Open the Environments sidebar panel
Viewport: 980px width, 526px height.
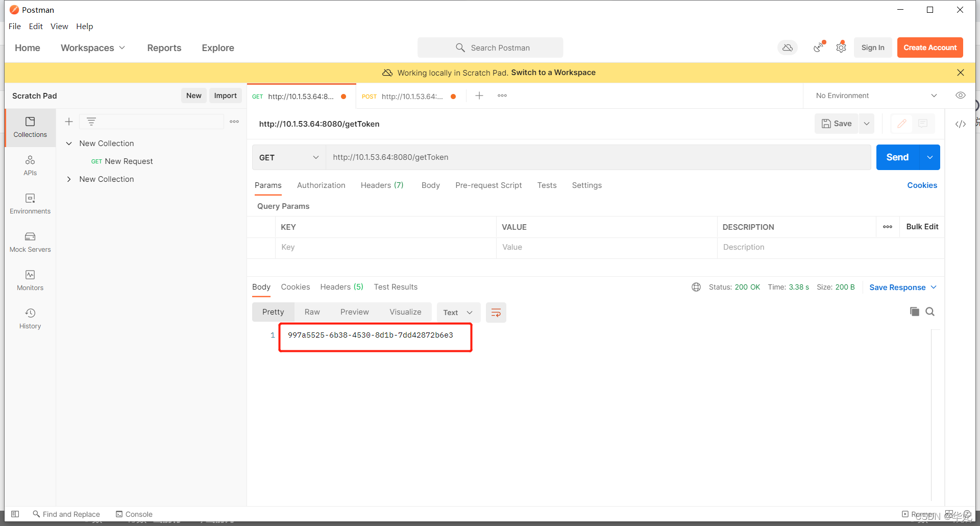30,204
